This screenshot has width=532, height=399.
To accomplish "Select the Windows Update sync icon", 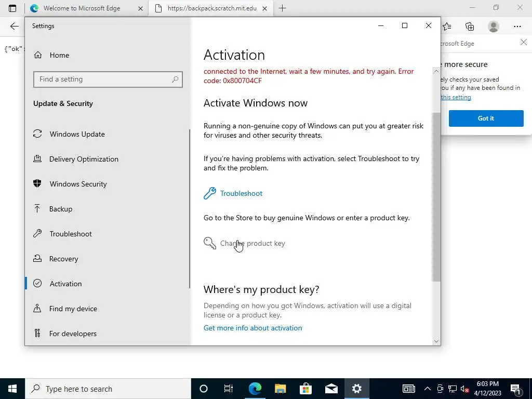I will 37,134.
